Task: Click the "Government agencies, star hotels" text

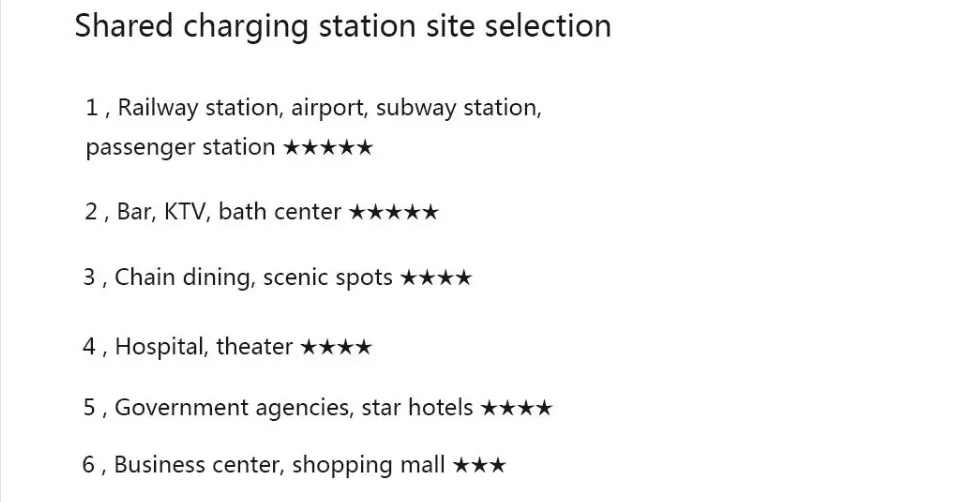Action: [294, 407]
